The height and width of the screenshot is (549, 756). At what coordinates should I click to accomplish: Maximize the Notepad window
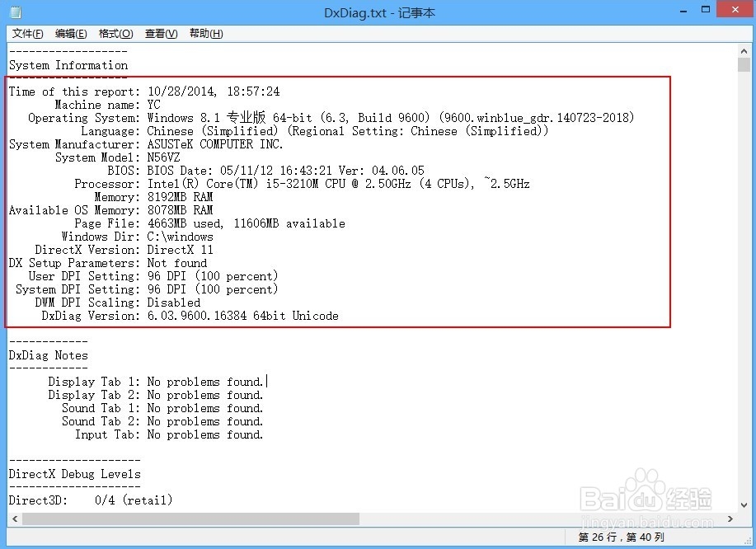coord(706,10)
